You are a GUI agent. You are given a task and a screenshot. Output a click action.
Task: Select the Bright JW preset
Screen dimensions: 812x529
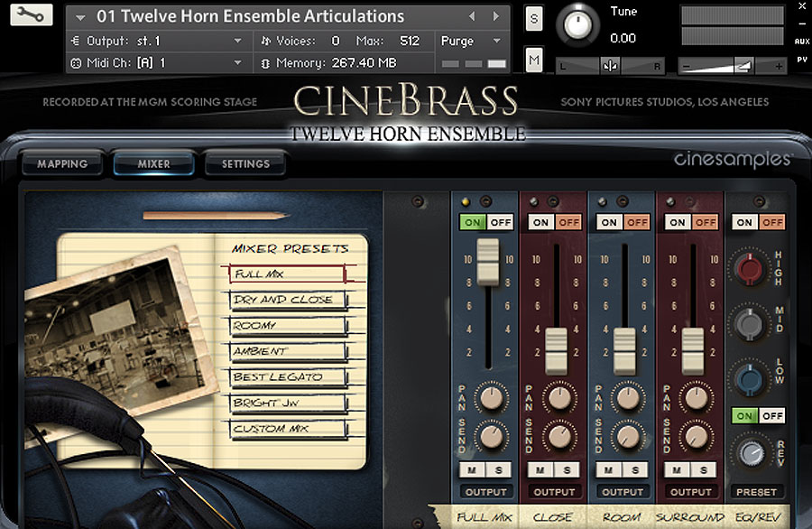coord(288,403)
